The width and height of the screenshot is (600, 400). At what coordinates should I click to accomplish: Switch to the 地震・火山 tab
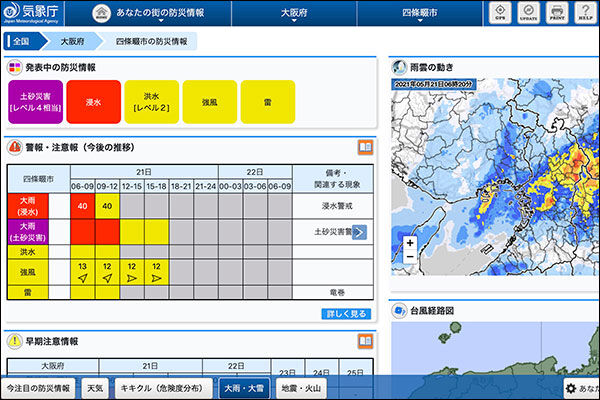click(x=301, y=388)
